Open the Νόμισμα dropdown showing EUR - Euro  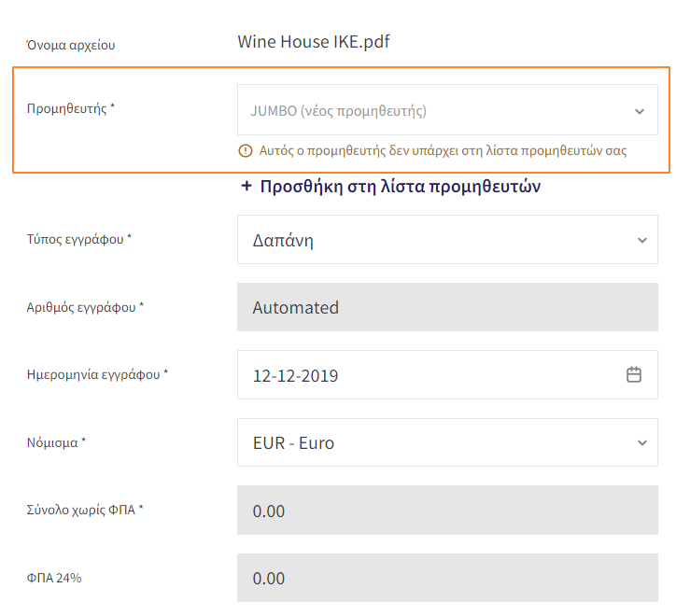[447, 442]
